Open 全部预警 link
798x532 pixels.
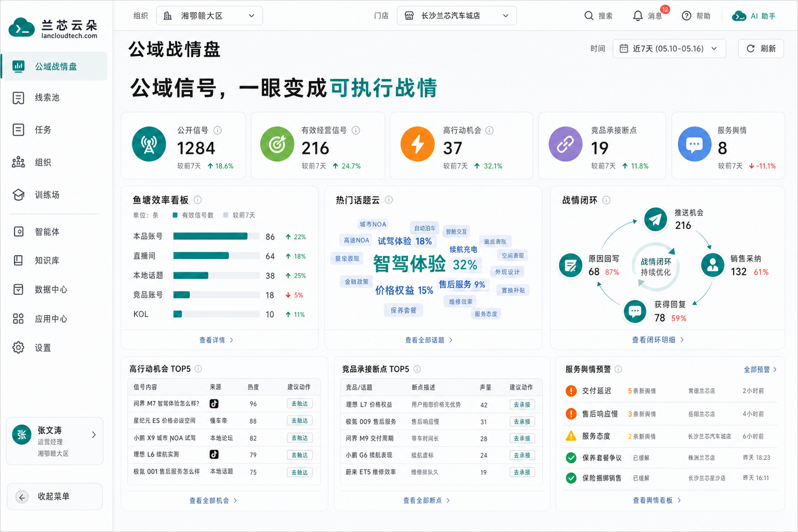pos(760,370)
